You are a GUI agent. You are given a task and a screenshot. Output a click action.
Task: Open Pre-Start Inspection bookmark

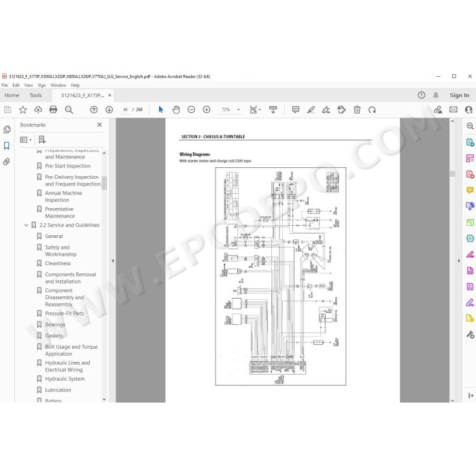[68, 166]
